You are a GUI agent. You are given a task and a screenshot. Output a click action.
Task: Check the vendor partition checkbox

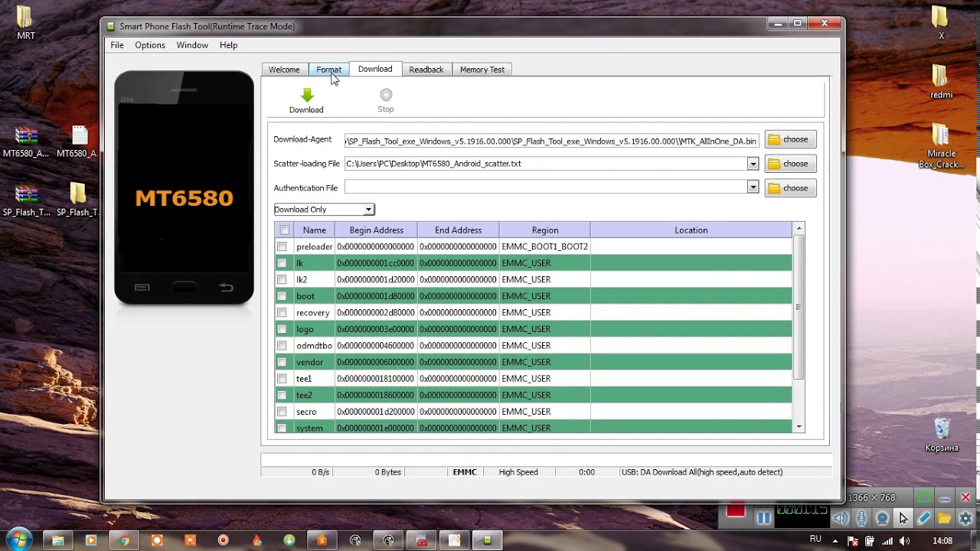pyautogui.click(x=282, y=362)
